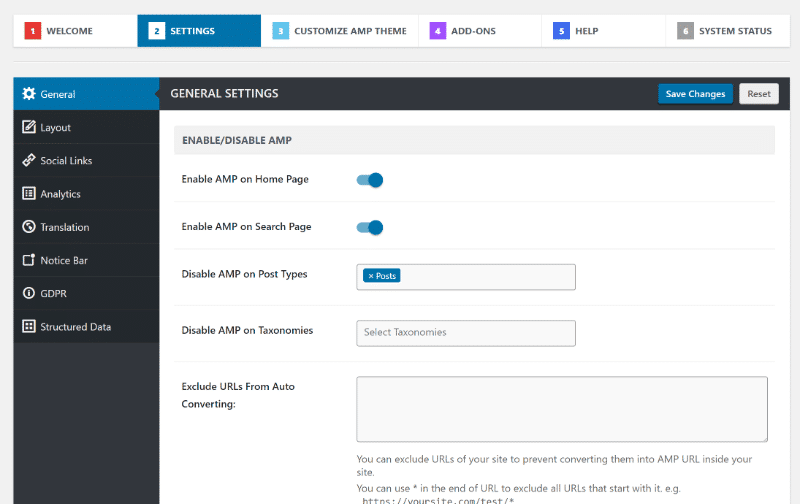Image resolution: width=800 pixels, height=504 pixels.
Task: Click the Exclude URLs text area
Action: click(561, 409)
